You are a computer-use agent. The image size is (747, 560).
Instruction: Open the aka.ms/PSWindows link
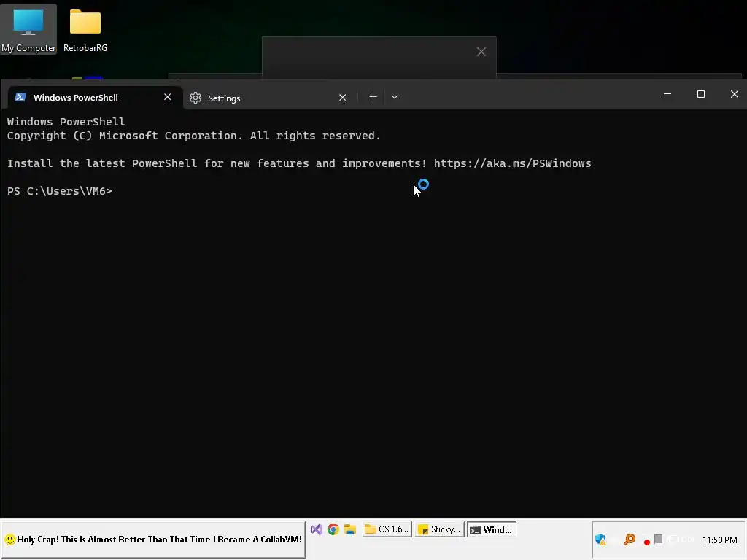[512, 163]
